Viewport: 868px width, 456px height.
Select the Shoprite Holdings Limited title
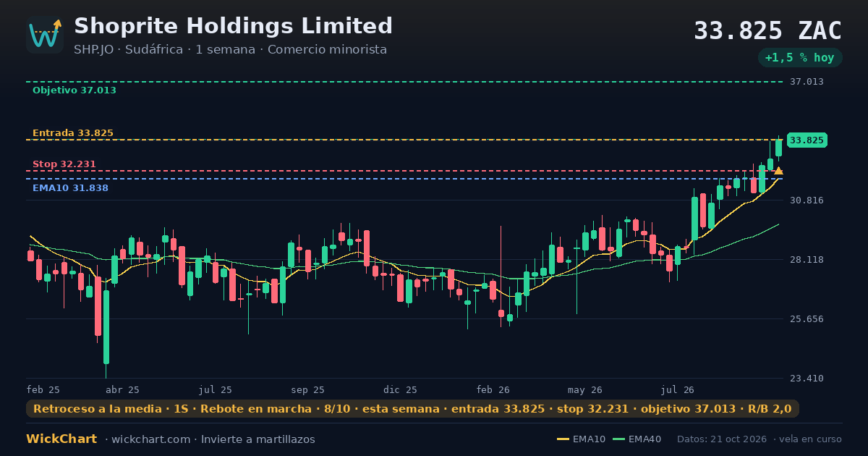[233, 26]
